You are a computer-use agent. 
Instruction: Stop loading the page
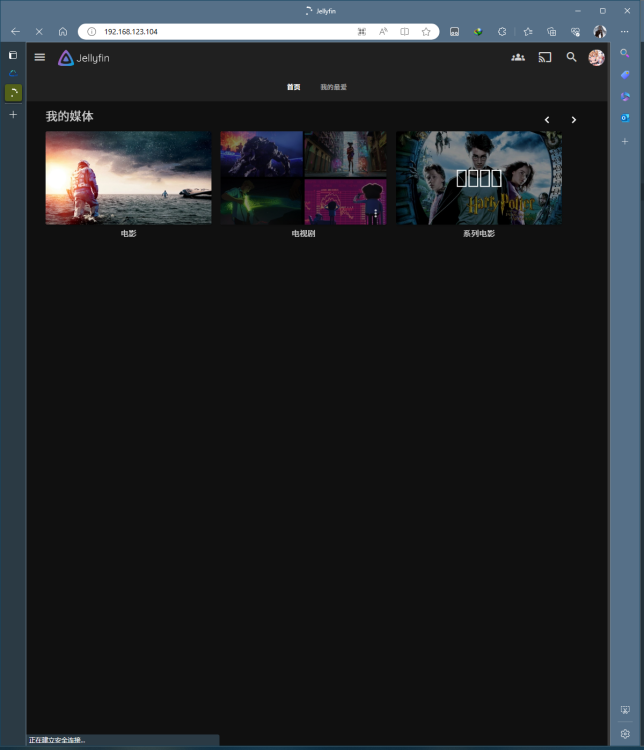coord(39,32)
